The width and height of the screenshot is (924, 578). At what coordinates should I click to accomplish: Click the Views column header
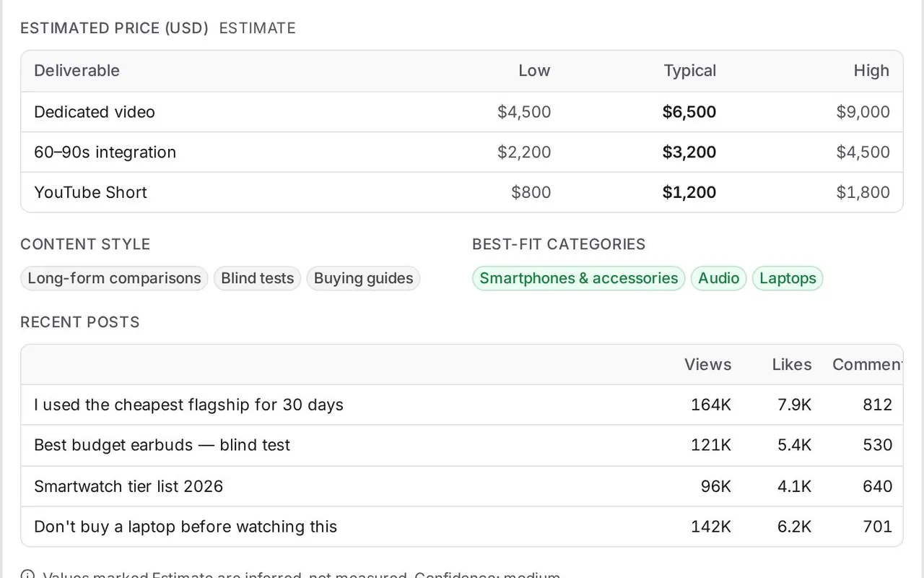[707, 365]
